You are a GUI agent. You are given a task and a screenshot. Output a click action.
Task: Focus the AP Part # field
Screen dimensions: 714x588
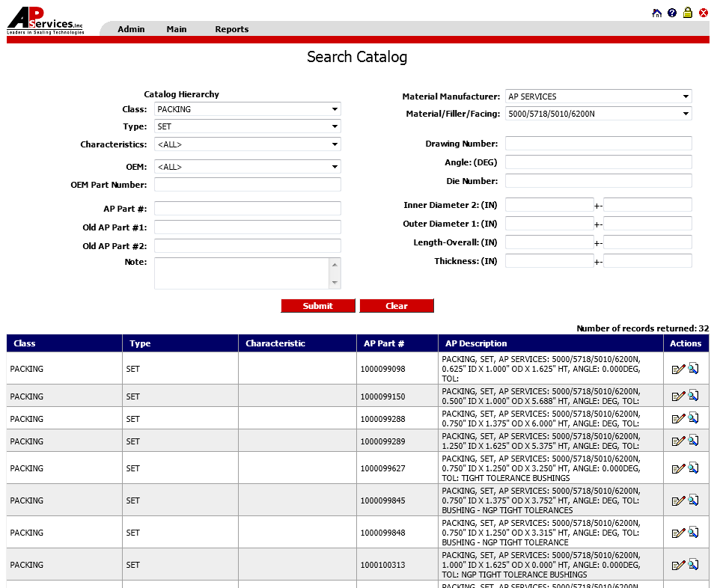pos(247,209)
